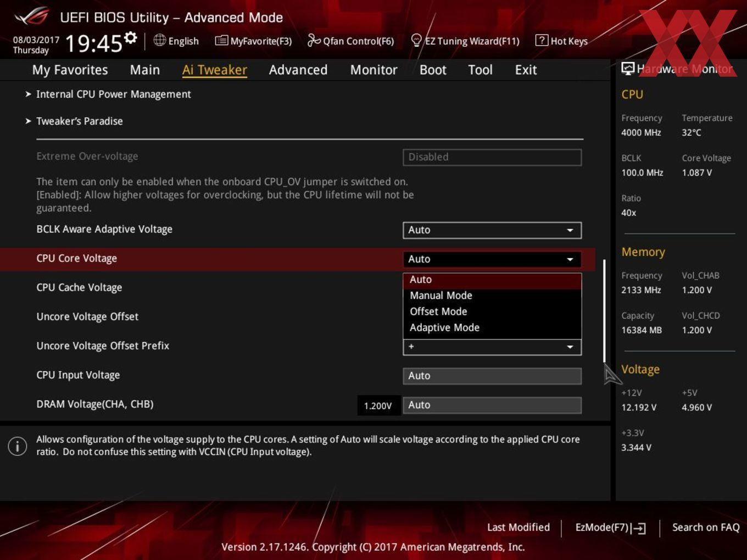Viewport: 747px width, 560px height.
Task: Pick Adaptive Mode option
Action: (492, 327)
